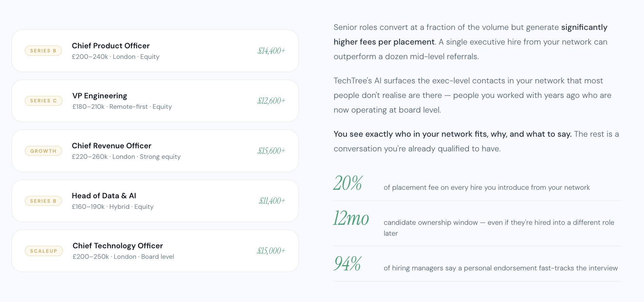The image size is (644, 302).
Task: Click the £14,400+ fee amount
Action: point(271,51)
